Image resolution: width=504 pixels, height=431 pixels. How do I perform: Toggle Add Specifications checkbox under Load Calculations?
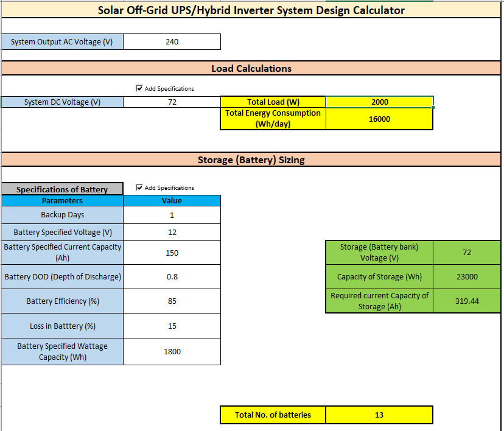click(x=139, y=89)
